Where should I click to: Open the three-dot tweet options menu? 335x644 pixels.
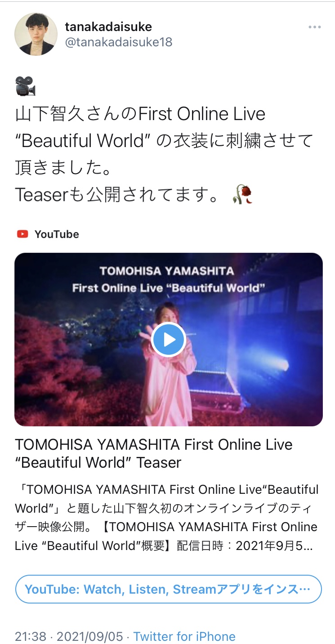click(315, 27)
